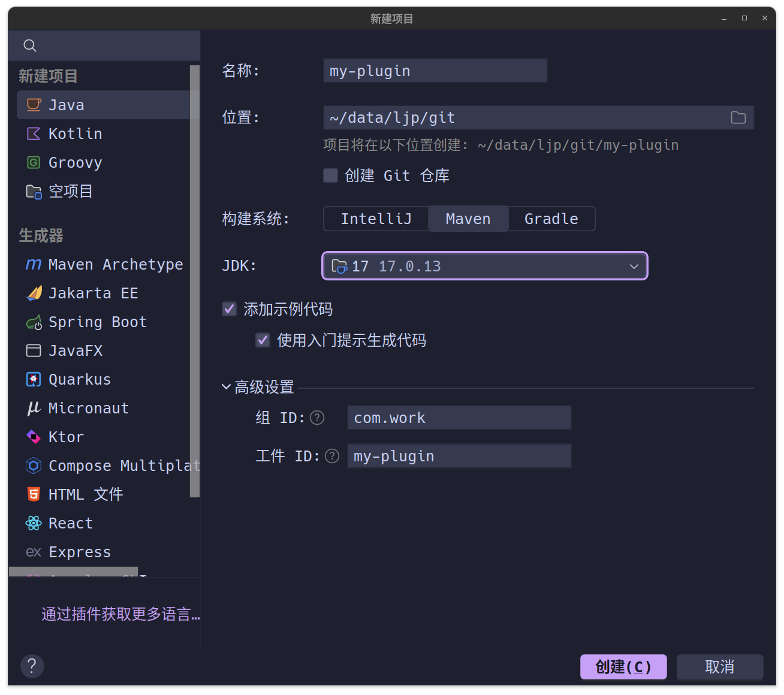Uncheck the 添加示例代码 checkbox

[x=229, y=309]
